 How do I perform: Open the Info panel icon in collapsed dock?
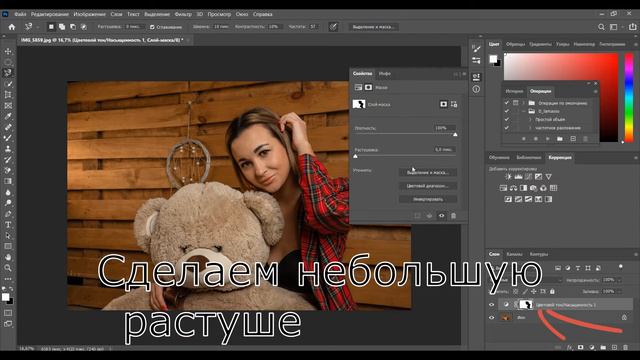pos(476,89)
